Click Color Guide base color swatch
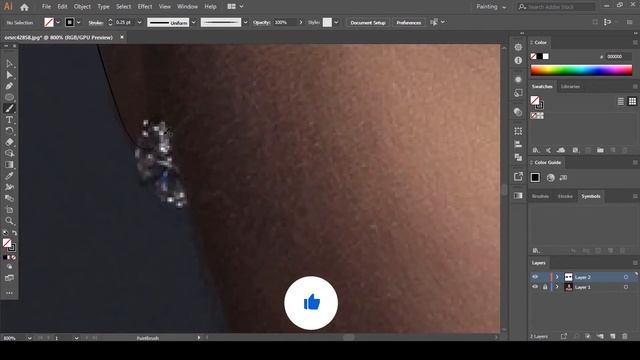 coord(535,178)
